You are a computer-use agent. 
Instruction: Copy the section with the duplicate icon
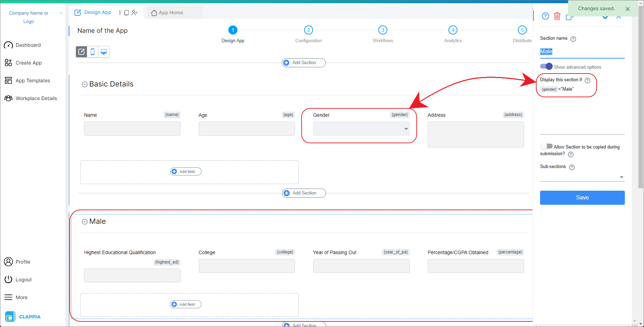pos(570,16)
